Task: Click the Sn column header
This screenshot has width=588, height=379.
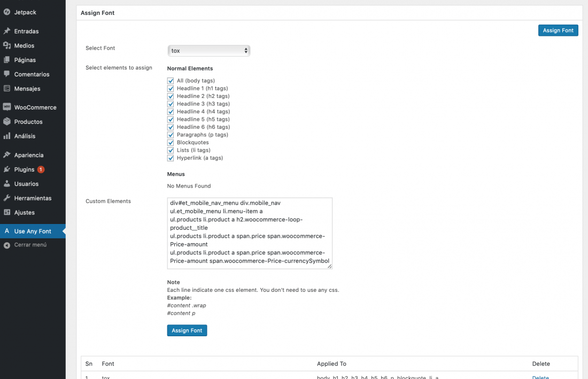Action: pos(89,363)
